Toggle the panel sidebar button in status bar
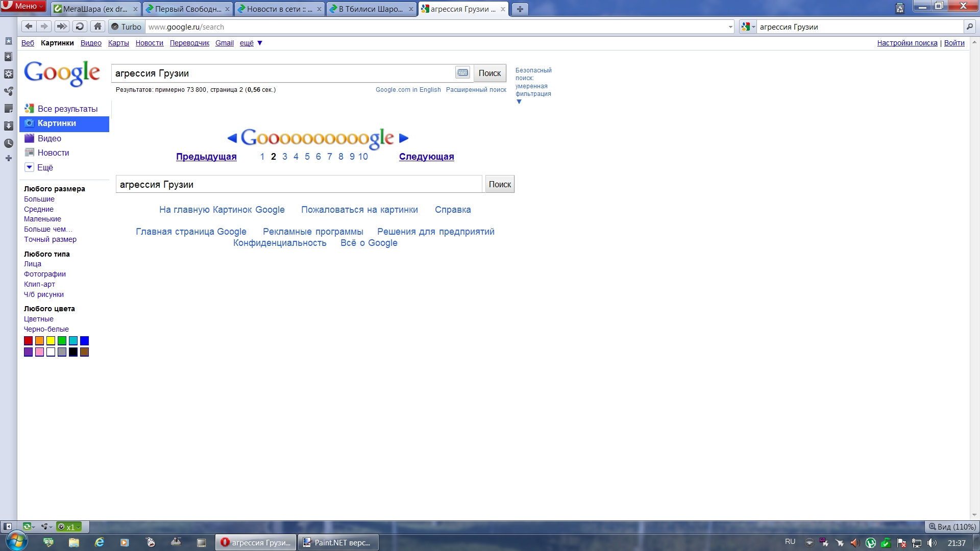The height and width of the screenshot is (551, 980). [8, 527]
